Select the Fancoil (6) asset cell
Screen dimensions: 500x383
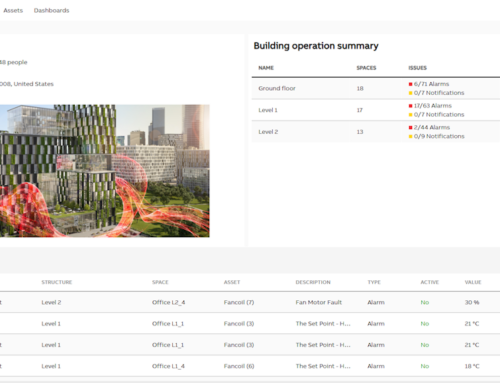pyautogui.click(x=239, y=366)
